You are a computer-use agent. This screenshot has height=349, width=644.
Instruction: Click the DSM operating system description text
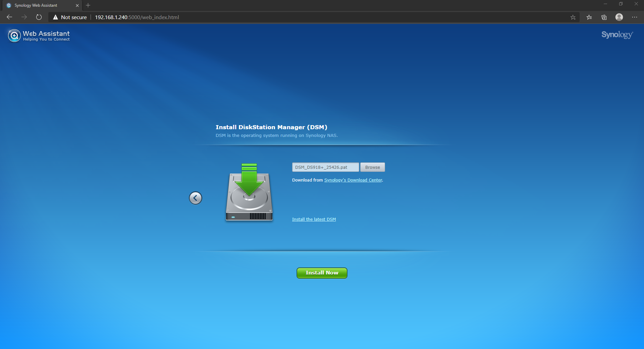[276, 136]
